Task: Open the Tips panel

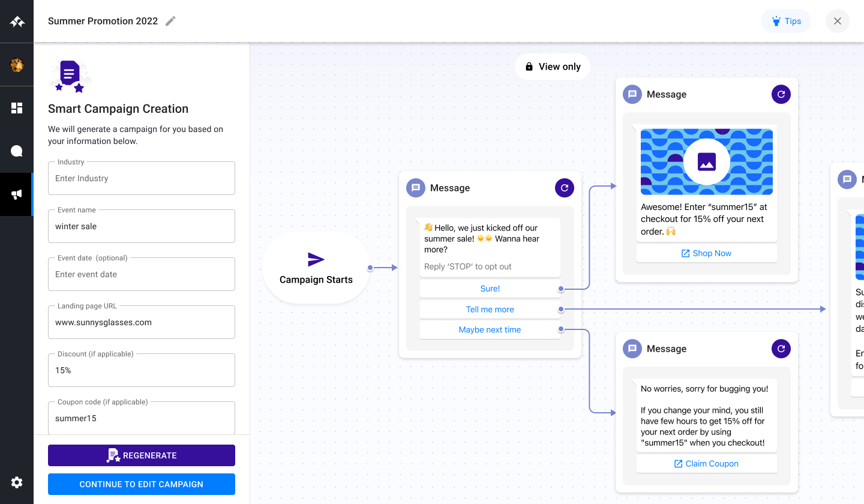Action: tap(786, 20)
